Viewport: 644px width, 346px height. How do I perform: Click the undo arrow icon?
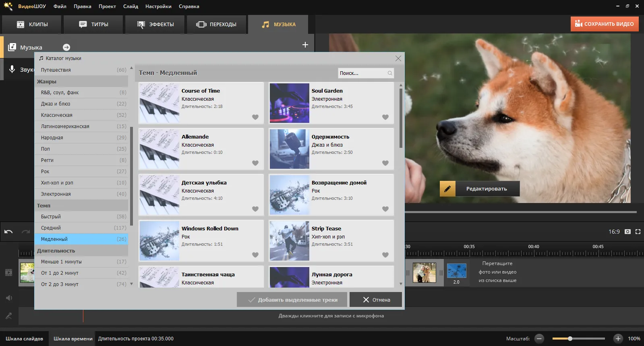[x=8, y=232]
